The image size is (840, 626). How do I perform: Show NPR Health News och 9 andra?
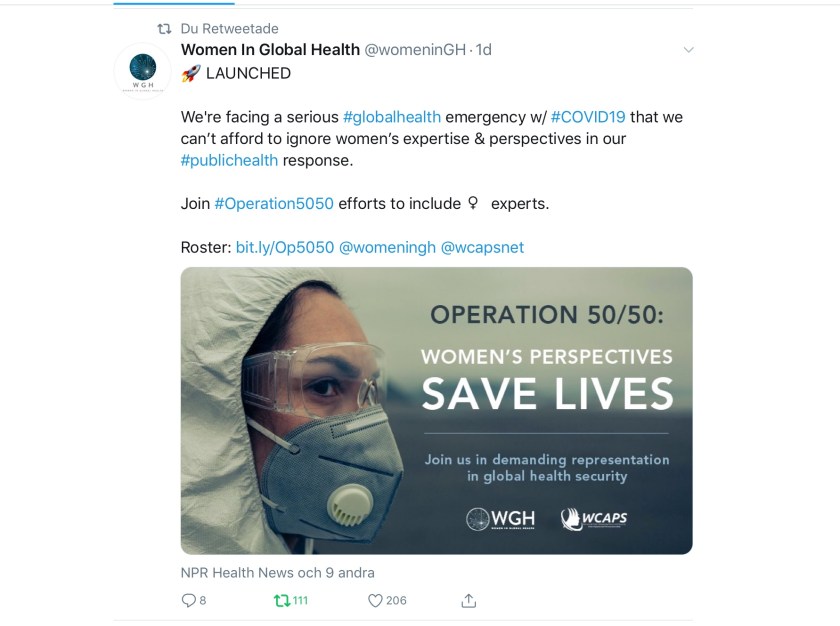point(278,572)
